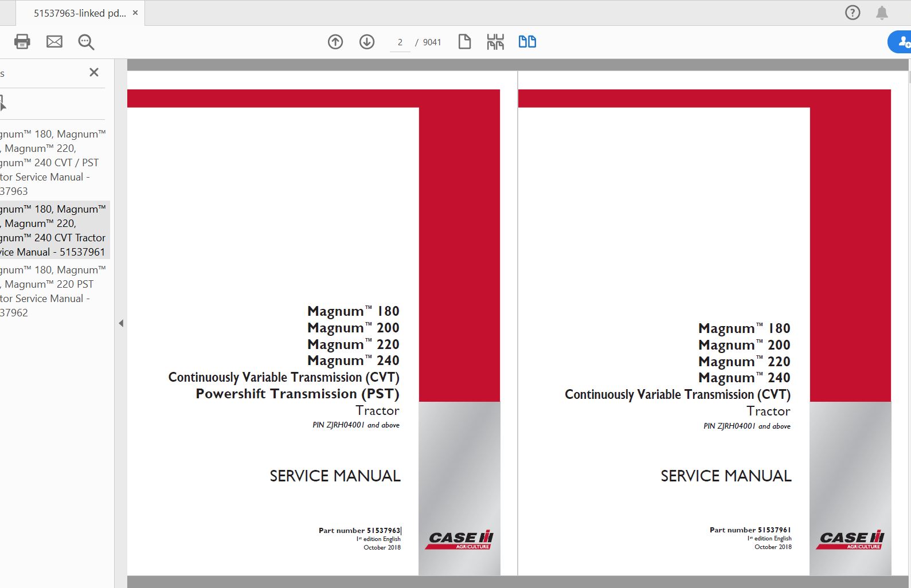The image size is (911, 588).
Task: Send file by email envelope icon
Action: coord(54,41)
